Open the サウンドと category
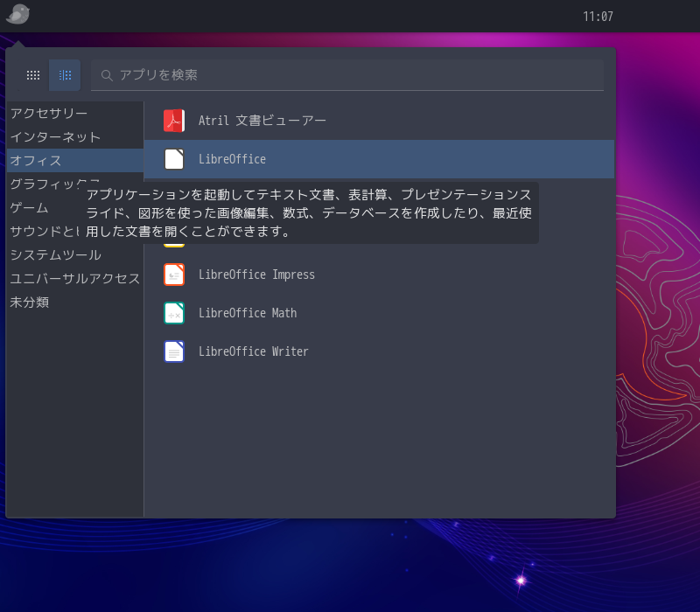The height and width of the screenshot is (612, 700). [45, 231]
